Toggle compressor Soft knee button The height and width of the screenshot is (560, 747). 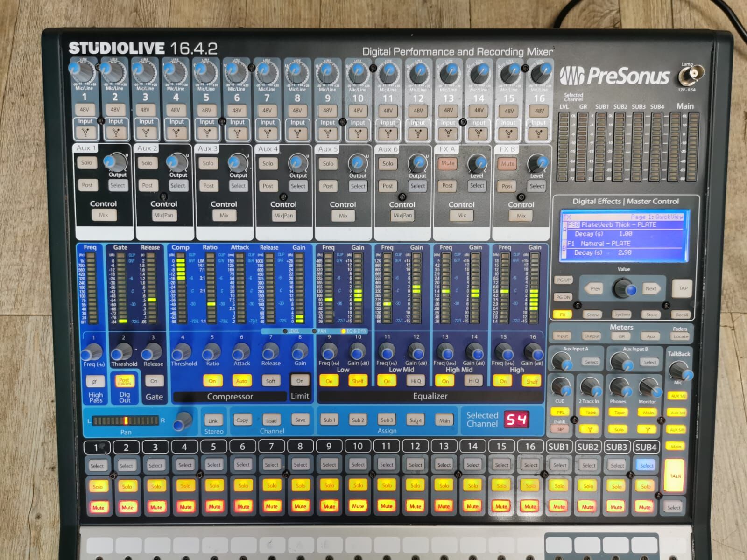point(271,381)
